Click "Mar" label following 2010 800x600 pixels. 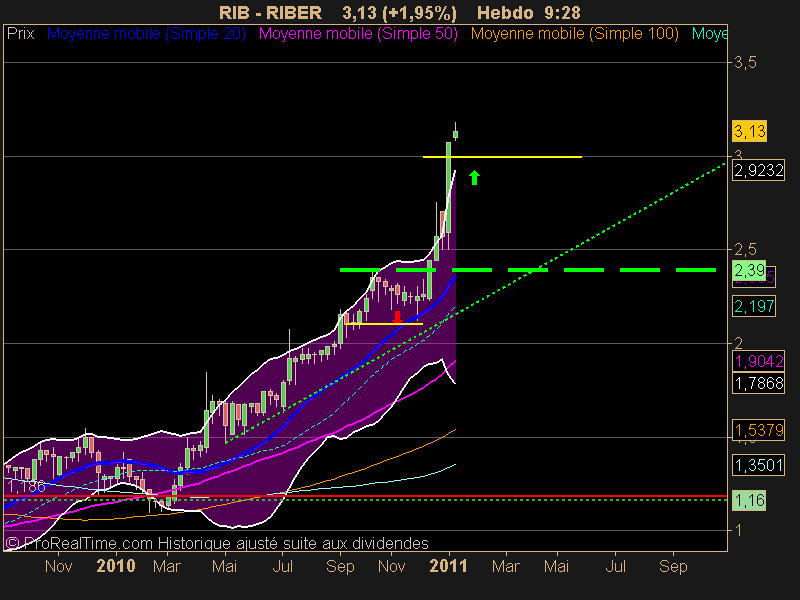tap(167, 566)
